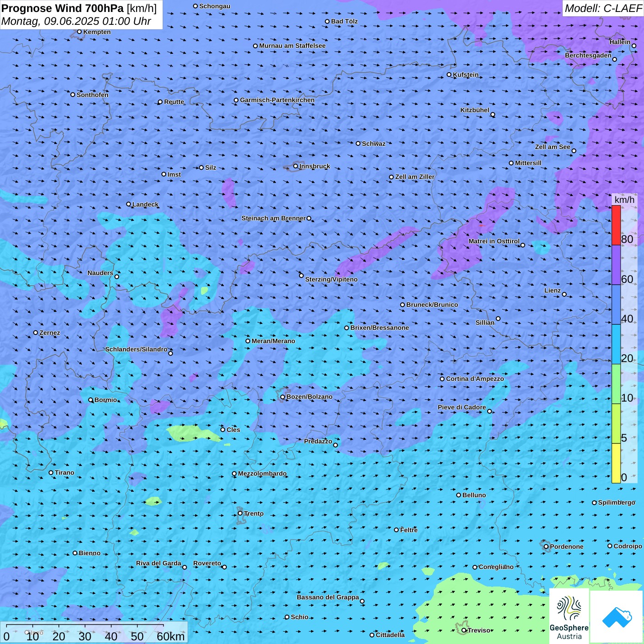Click the 'km/h' legend unit heading
This screenshot has height=644, width=644.
[x=624, y=200]
